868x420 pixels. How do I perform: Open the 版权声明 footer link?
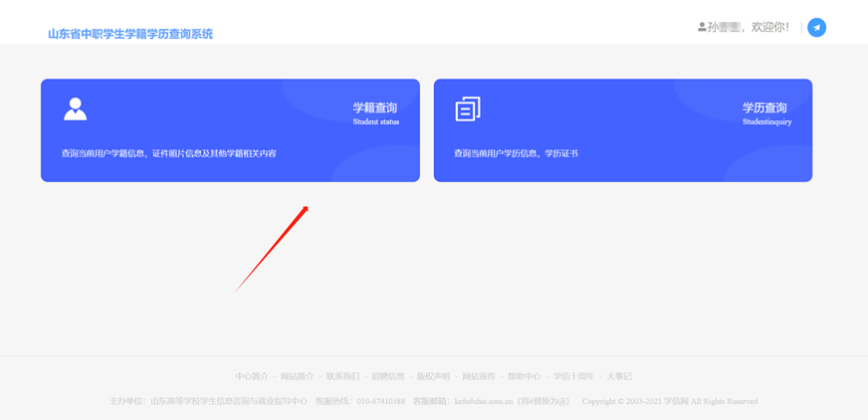(433, 376)
